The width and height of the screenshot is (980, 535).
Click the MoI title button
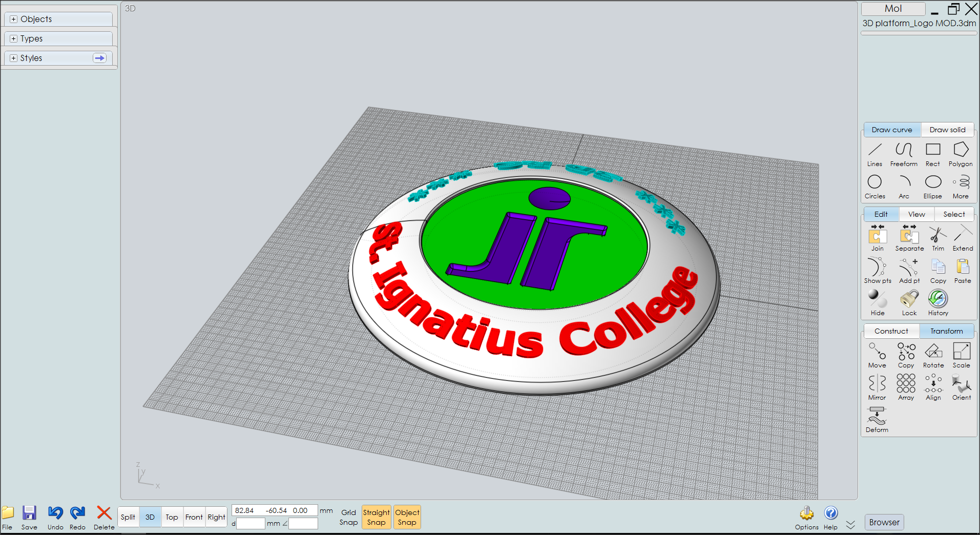tap(893, 9)
